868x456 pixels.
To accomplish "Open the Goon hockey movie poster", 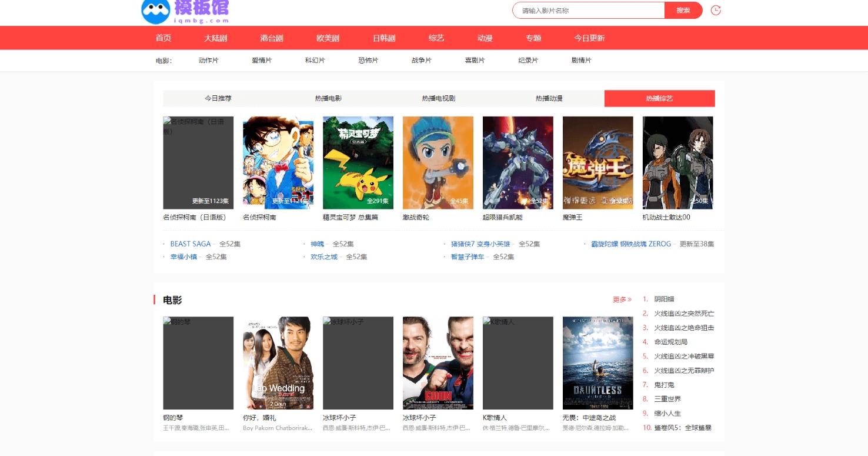I will point(438,363).
